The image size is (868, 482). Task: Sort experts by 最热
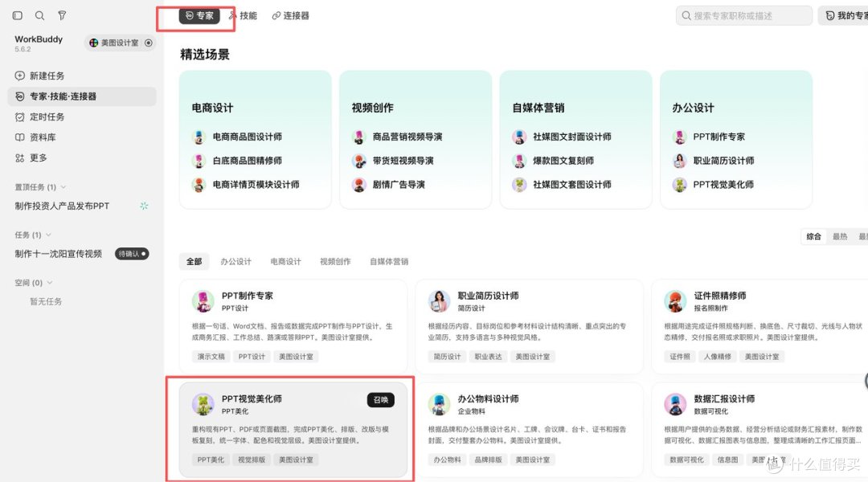click(x=840, y=236)
